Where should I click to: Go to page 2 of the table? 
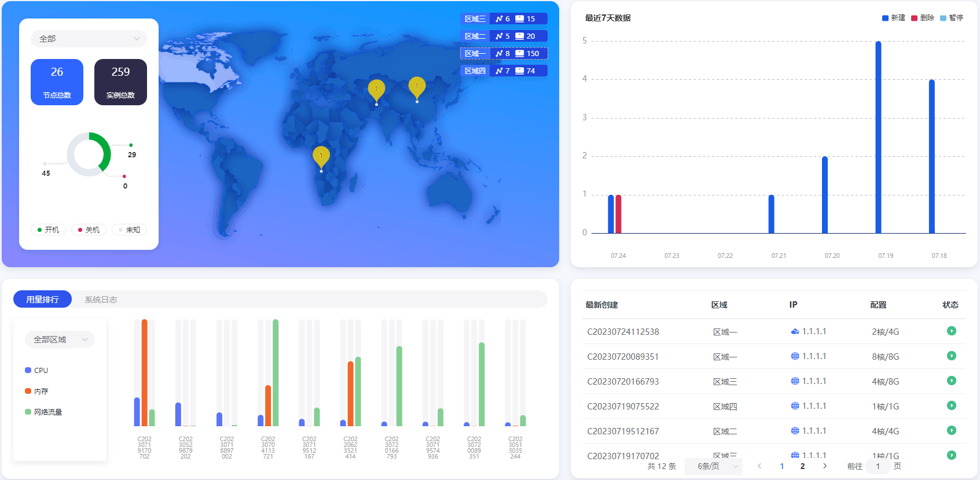(x=802, y=466)
